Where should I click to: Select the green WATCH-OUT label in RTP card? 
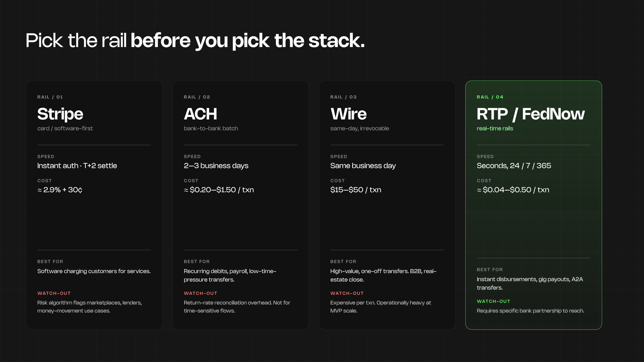[493, 302]
